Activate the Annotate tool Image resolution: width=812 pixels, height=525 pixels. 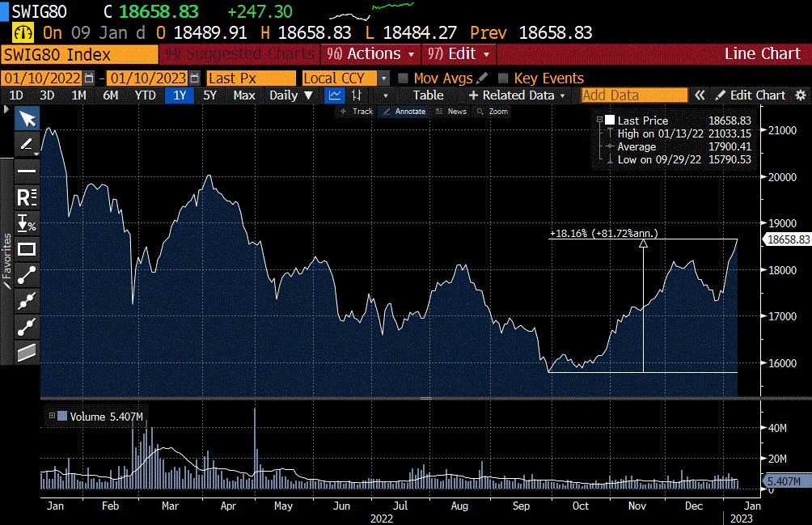404,112
